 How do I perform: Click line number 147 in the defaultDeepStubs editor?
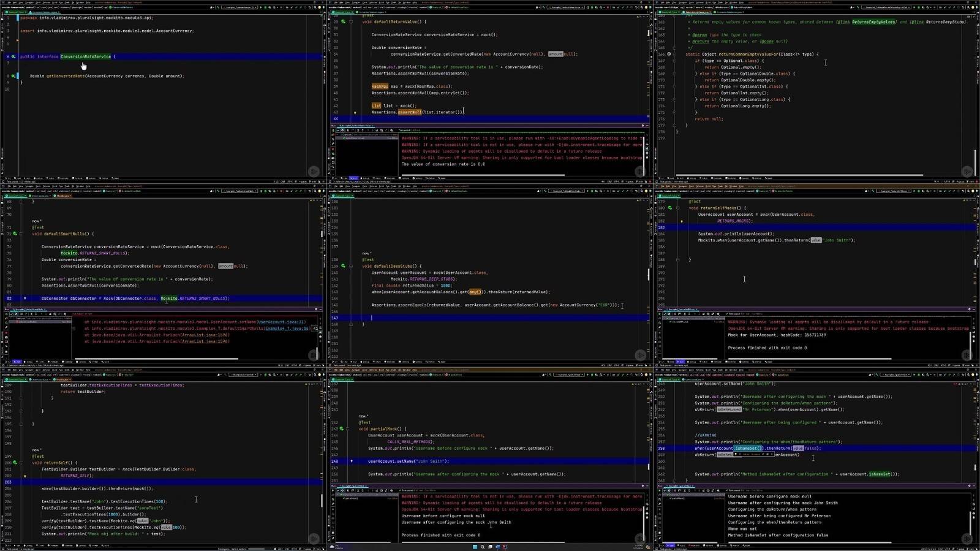click(334, 317)
